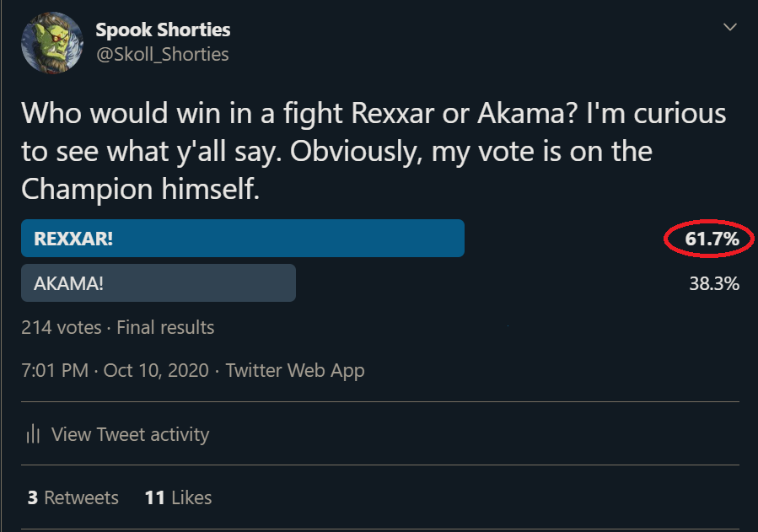Select the AKAMA! poll result bar
758x532 pixels.
click(159, 283)
